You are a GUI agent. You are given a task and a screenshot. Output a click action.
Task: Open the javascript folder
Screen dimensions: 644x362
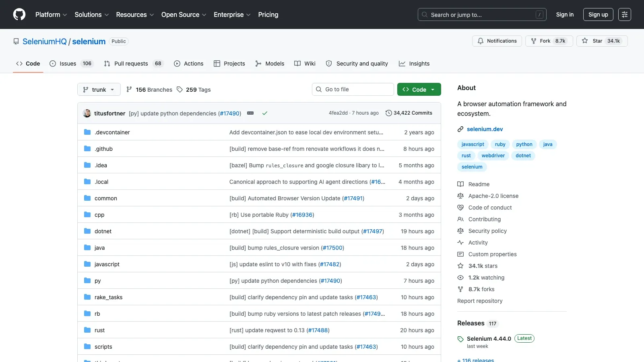coord(107,264)
